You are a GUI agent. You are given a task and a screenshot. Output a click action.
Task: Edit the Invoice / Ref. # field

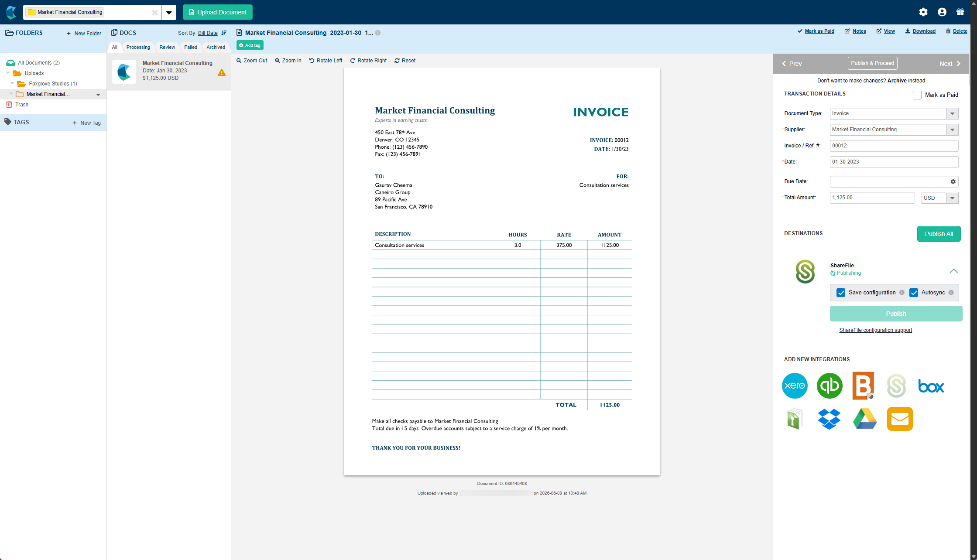pos(894,146)
